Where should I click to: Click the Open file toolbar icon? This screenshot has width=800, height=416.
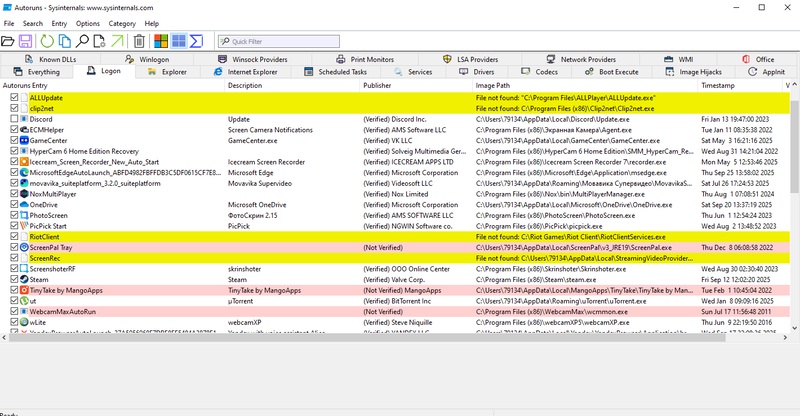(9, 41)
